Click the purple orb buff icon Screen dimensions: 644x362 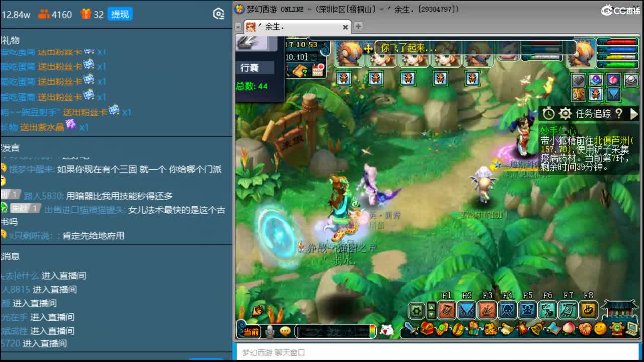[596, 80]
